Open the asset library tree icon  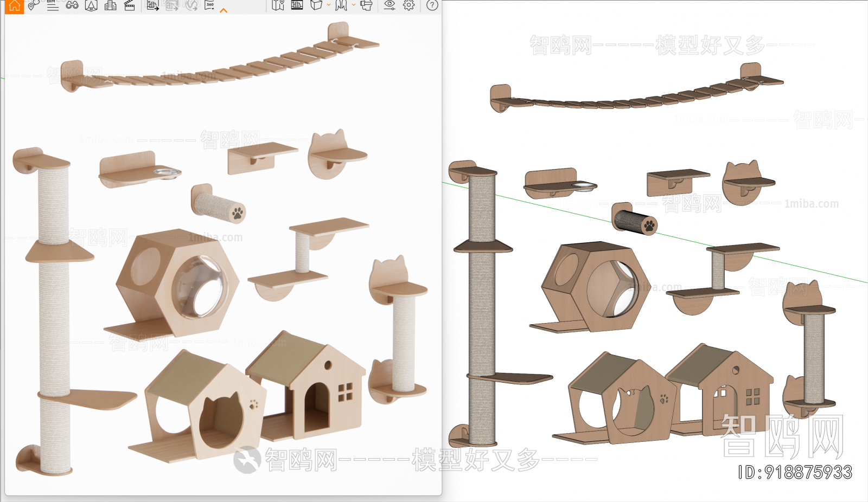pyautogui.click(x=91, y=5)
